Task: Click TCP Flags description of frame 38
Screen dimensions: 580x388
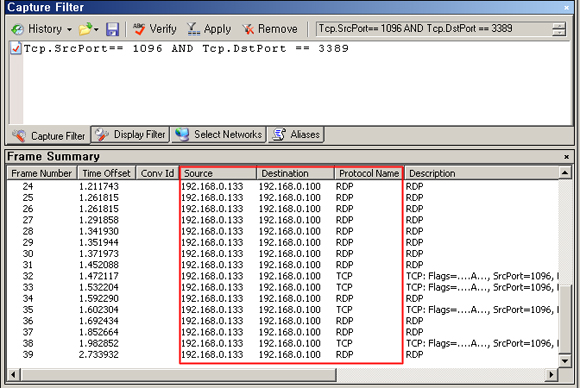Action: point(482,343)
